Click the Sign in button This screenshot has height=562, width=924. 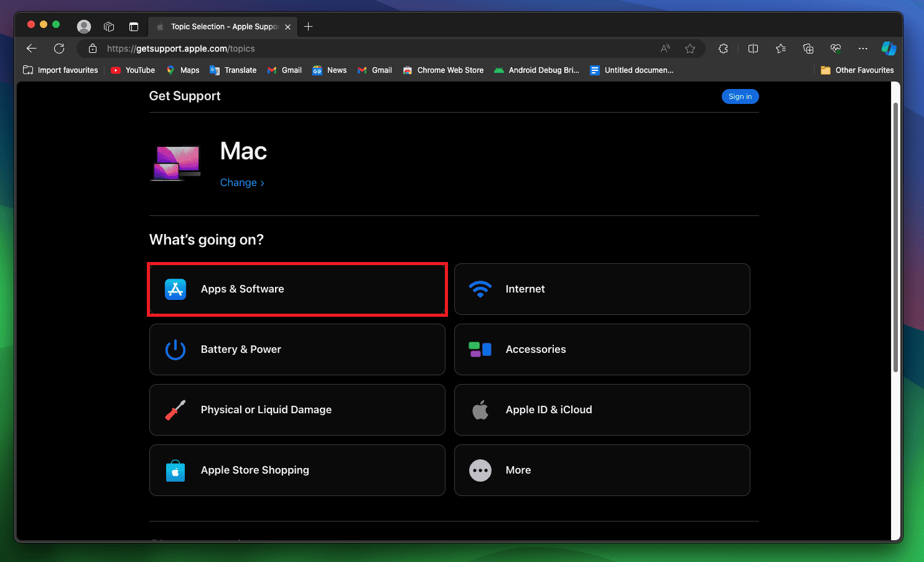[x=740, y=96]
